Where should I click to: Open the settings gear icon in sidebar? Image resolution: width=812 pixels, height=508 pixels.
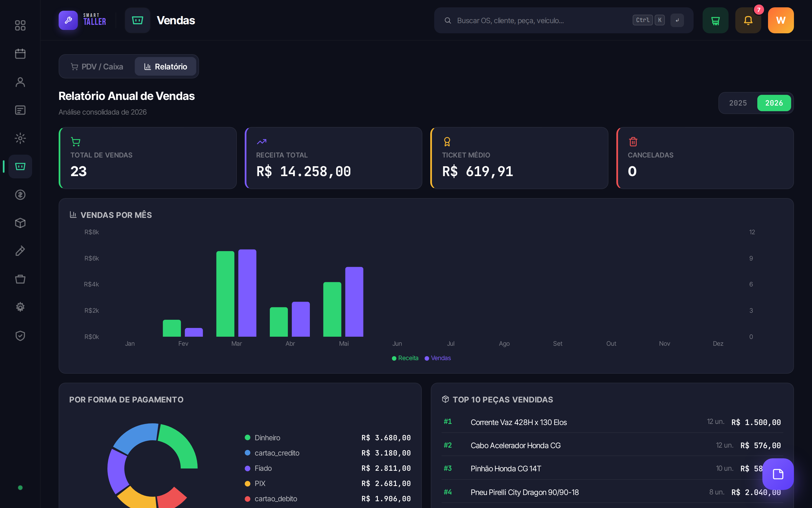[x=20, y=307]
